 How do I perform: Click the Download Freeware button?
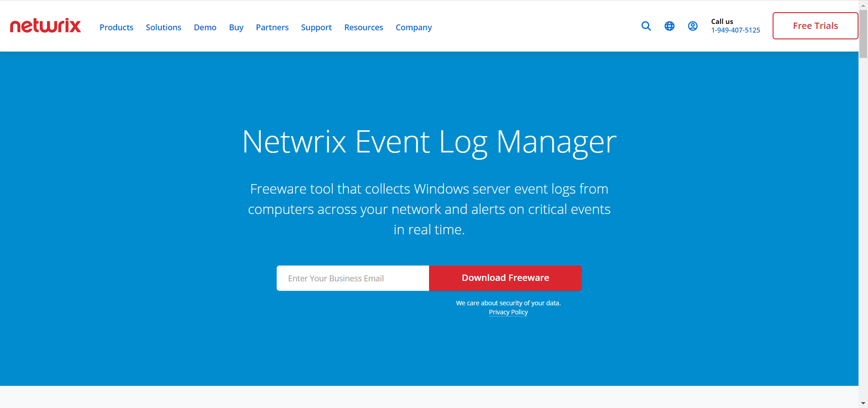click(505, 278)
